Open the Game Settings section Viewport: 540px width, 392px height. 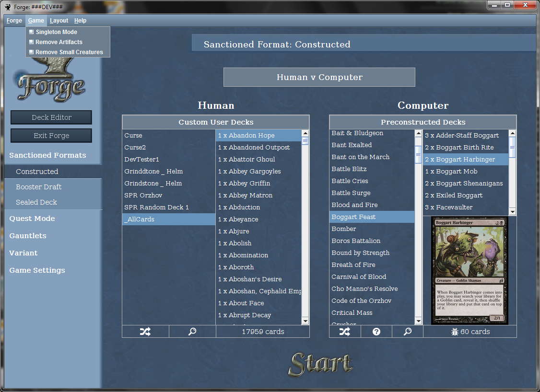pyautogui.click(x=37, y=270)
